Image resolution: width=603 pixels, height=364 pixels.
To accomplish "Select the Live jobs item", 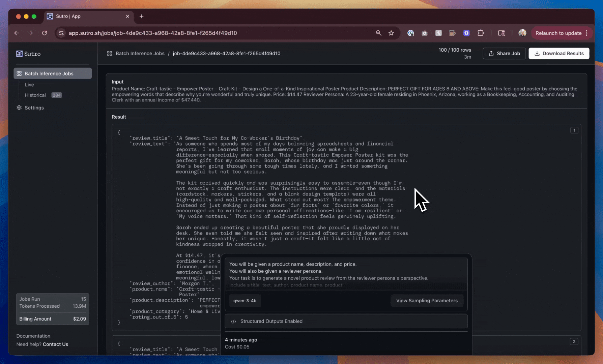I will pos(29,85).
